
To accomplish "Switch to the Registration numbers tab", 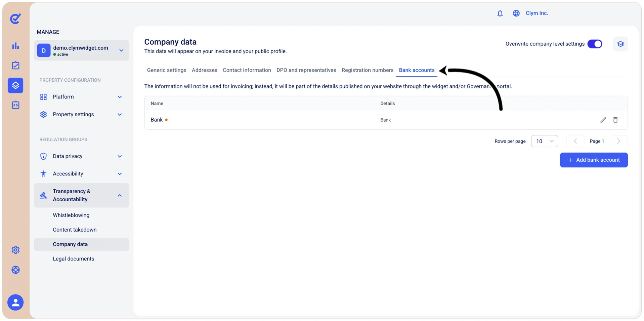I will 367,70.
